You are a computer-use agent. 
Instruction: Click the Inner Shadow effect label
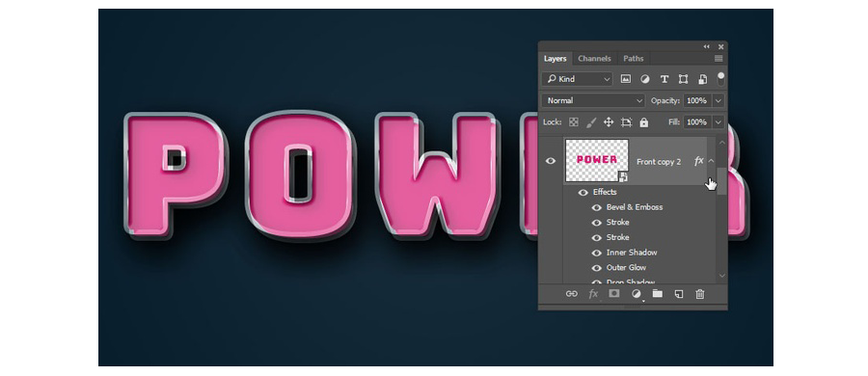click(x=632, y=253)
